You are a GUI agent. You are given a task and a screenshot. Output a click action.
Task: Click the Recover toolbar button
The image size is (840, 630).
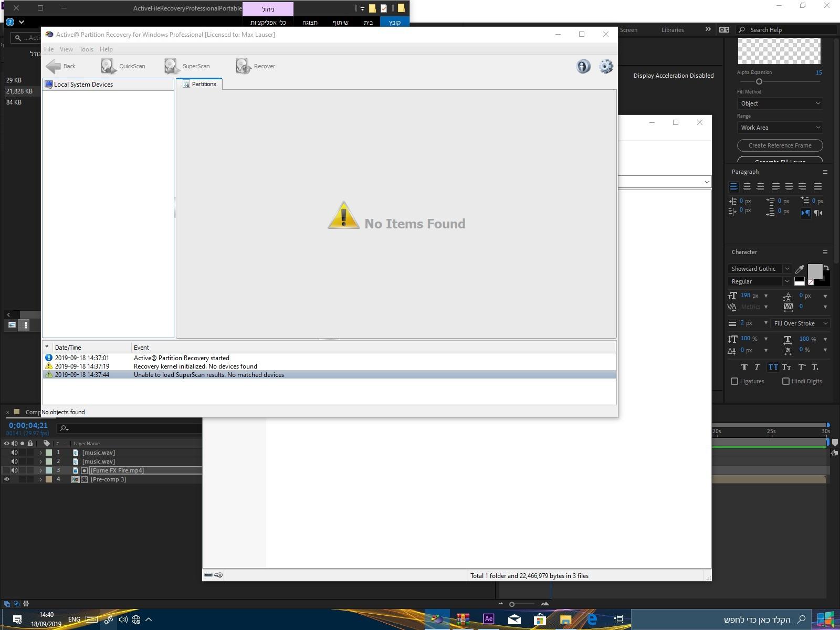click(x=256, y=66)
